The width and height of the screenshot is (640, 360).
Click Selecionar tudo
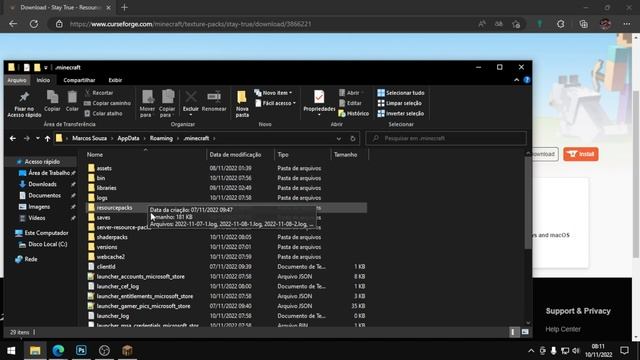[401, 93]
